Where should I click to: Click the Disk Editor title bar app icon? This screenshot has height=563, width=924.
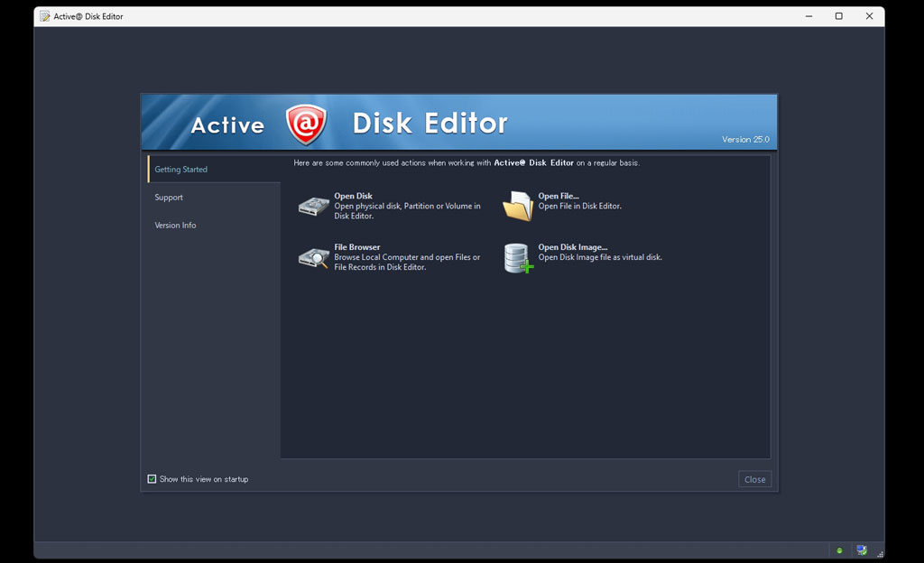coord(45,16)
